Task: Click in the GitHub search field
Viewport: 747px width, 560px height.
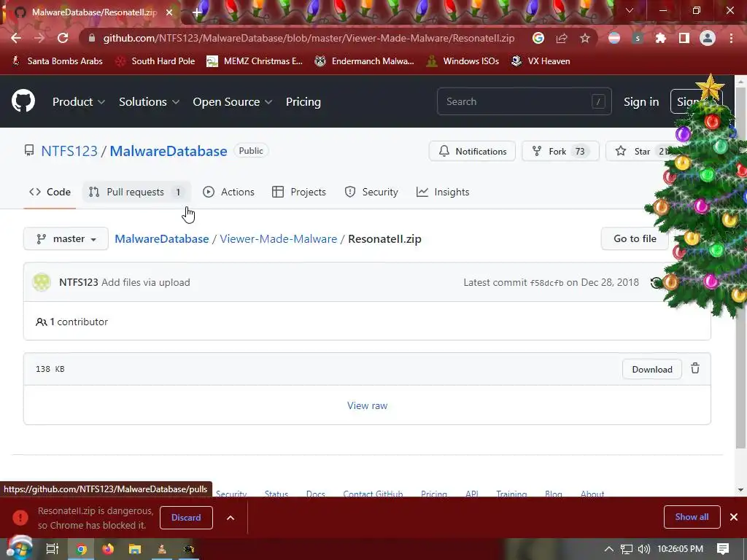Action: tap(524, 101)
